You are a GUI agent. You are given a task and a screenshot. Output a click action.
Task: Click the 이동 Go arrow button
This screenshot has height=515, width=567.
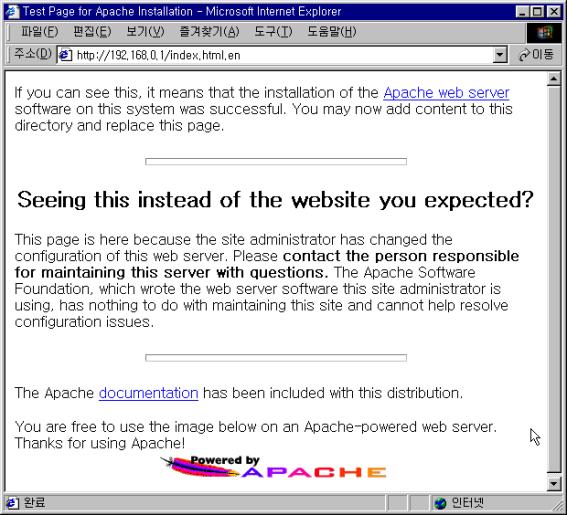click(x=536, y=55)
